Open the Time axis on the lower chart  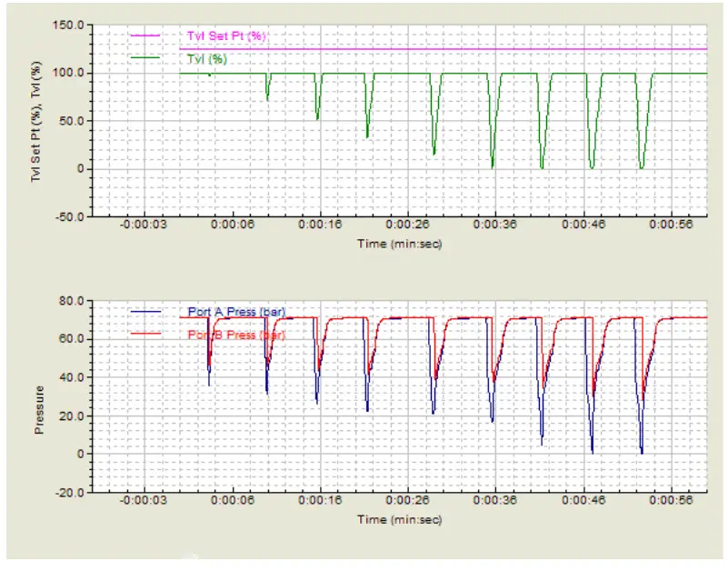pos(398,520)
